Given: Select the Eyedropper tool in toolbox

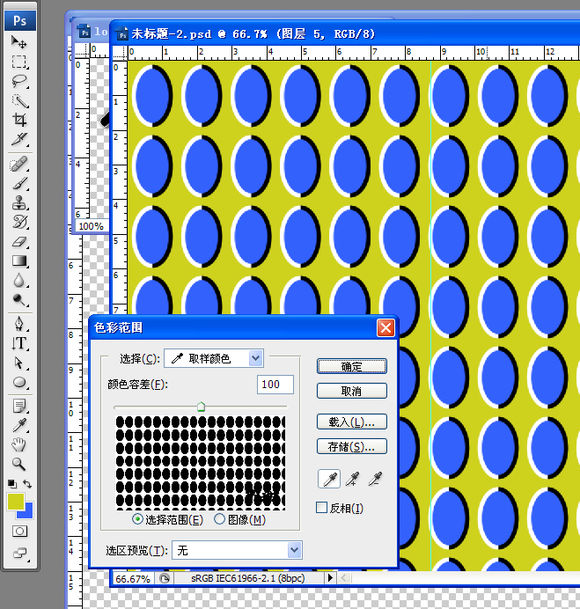Looking at the screenshot, I should point(19,426).
